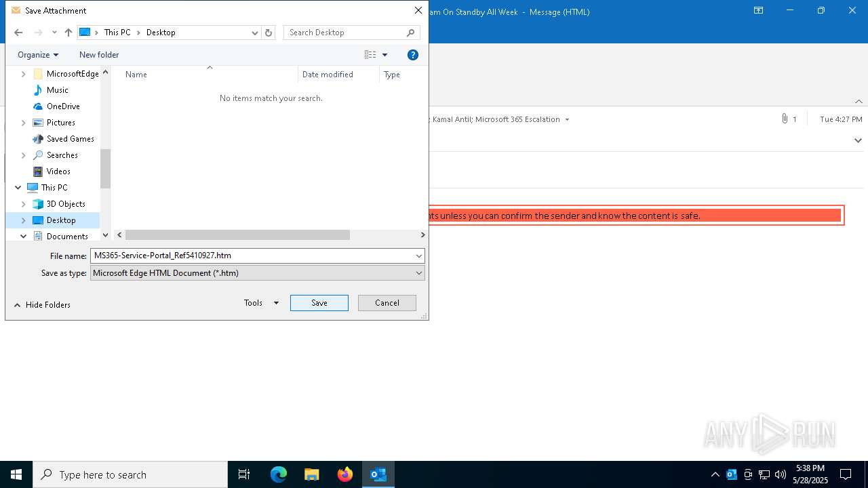This screenshot has height=488, width=868.
Task: Collapse the This PC node
Action: click(18, 188)
